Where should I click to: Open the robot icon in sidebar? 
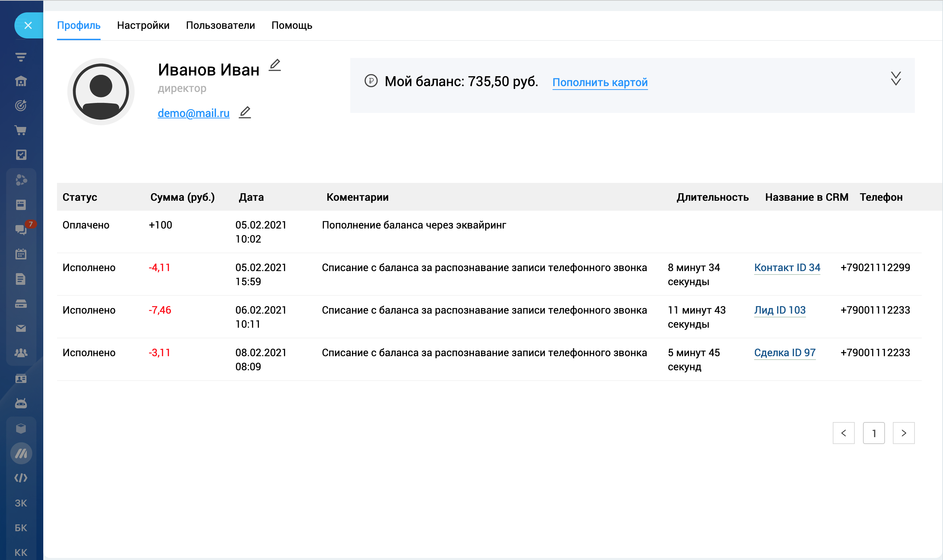pyautogui.click(x=21, y=404)
